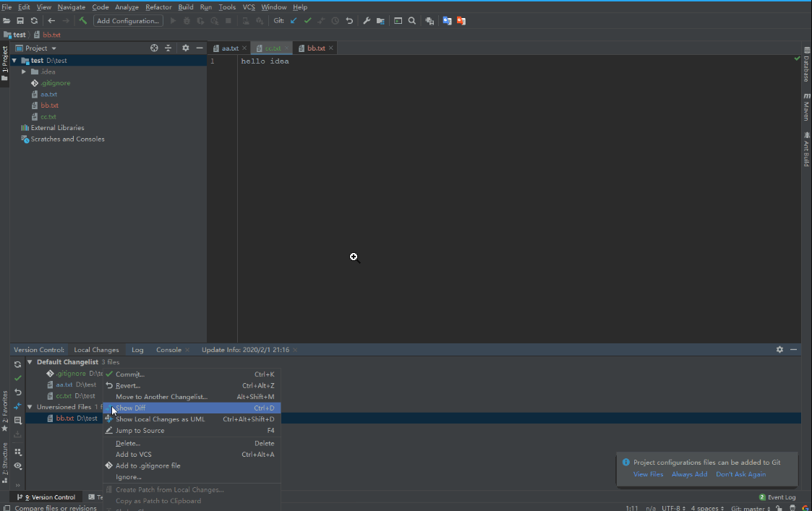This screenshot has height=511, width=812.
Task: Click the Synchronize icon in main toolbar
Action: pyautogui.click(x=34, y=21)
